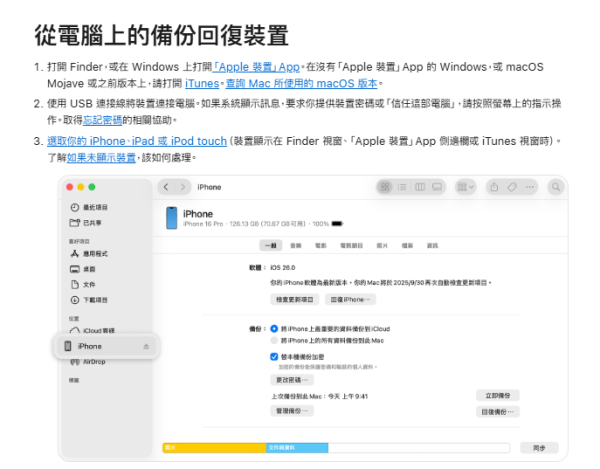Open the 「Apple 裝置」App link
The width and height of the screenshot is (600, 469).
(256, 67)
